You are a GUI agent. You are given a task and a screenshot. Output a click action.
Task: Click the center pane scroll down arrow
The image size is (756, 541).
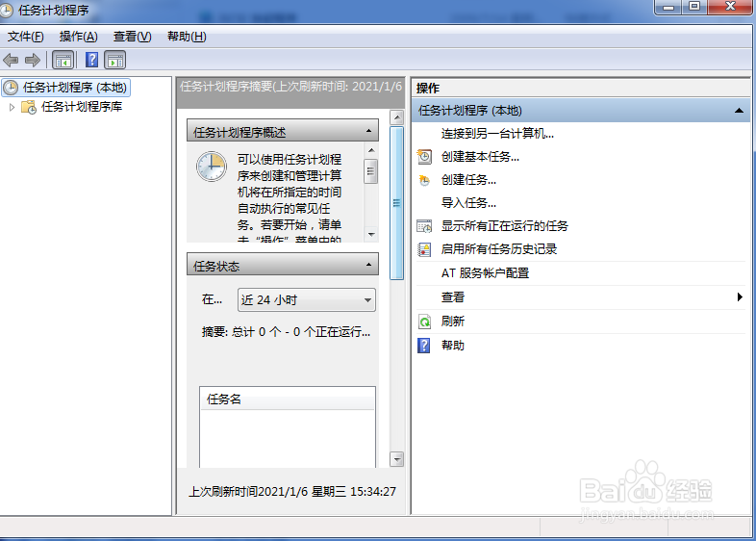397,459
